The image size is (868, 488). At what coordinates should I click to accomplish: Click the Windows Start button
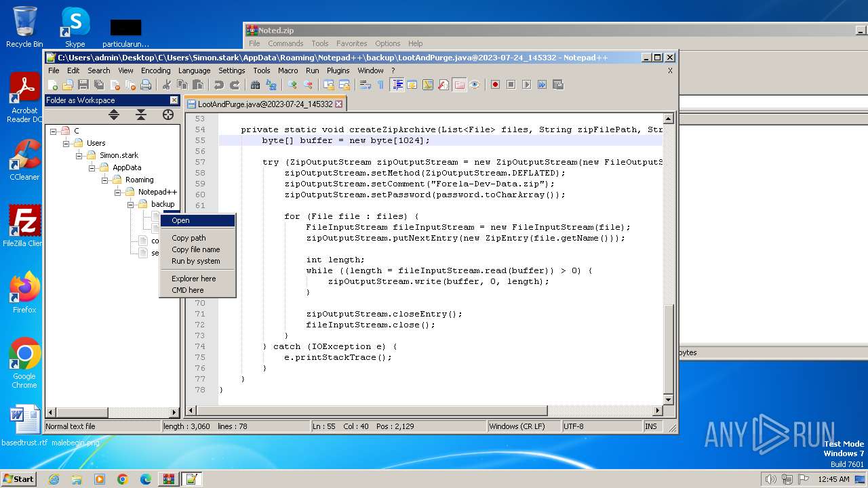19,479
